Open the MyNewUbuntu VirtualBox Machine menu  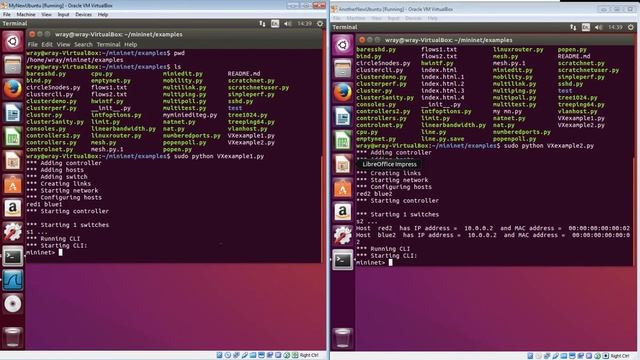(x=26, y=14)
